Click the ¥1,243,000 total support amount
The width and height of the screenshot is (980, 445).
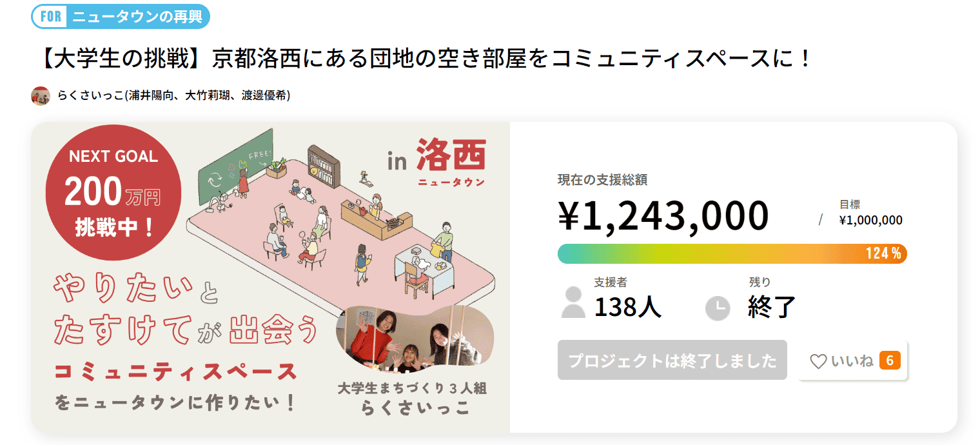tap(663, 215)
